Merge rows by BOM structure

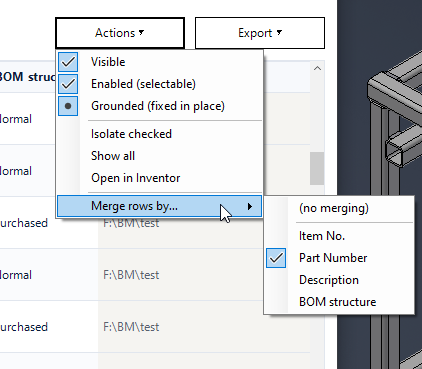click(339, 302)
